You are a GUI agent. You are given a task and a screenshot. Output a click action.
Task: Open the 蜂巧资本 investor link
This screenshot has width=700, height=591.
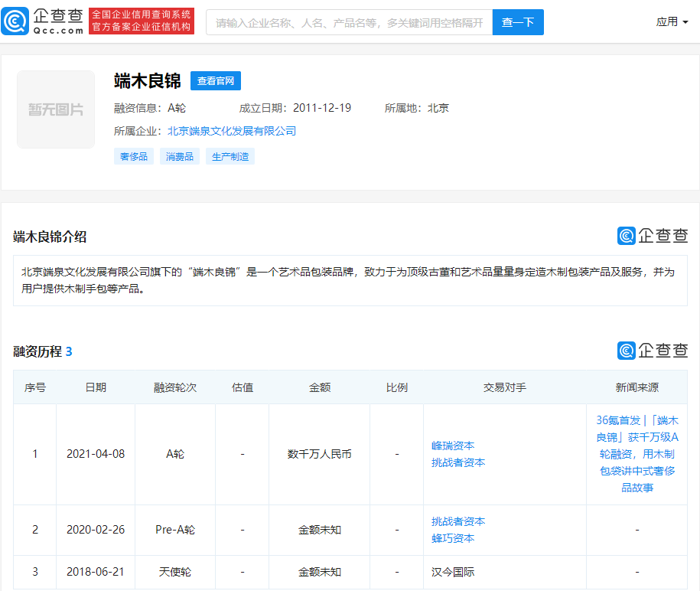point(453,538)
